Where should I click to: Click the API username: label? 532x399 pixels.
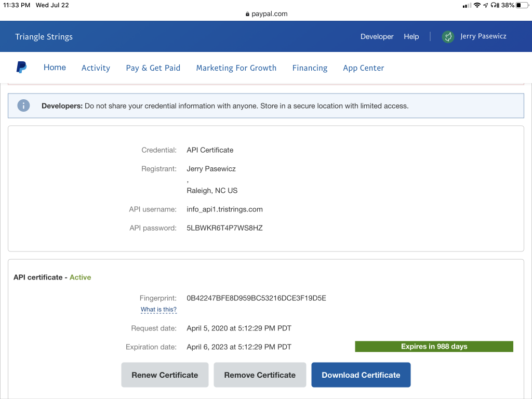coord(153,209)
